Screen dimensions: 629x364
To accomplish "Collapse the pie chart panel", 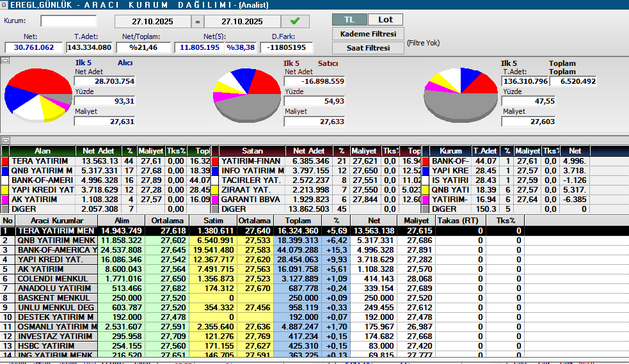I will click(5, 61).
